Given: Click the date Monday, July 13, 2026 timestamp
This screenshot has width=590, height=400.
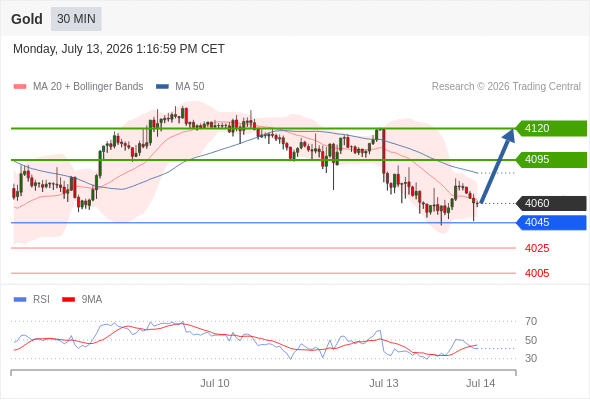Looking at the screenshot, I should coord(119,49).
